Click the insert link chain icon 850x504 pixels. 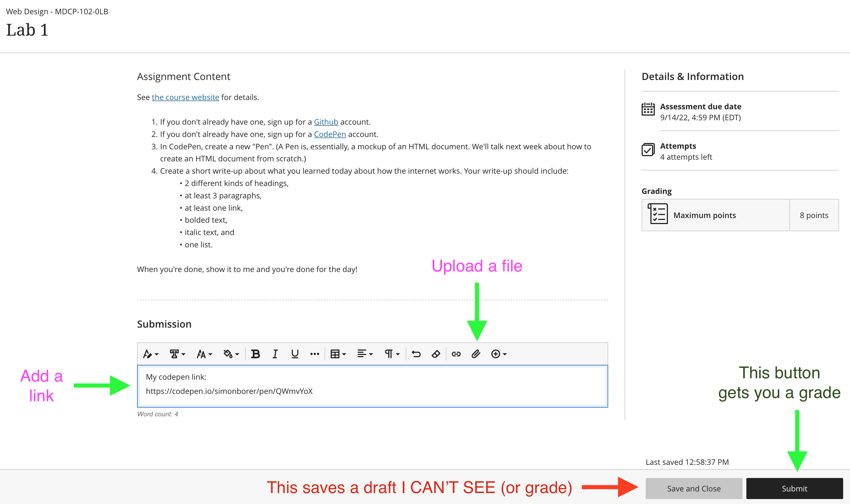tap(456, 354)
